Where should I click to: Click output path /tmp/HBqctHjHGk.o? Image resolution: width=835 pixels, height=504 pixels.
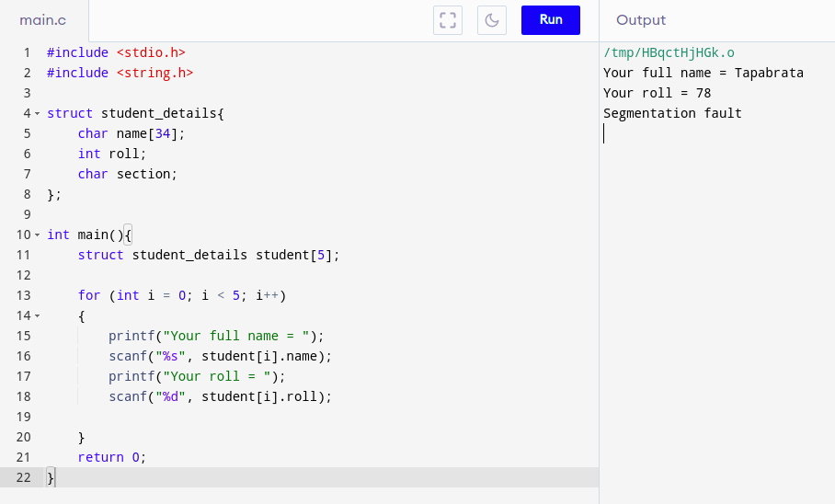pyautogui.click(x=669, y=52)
